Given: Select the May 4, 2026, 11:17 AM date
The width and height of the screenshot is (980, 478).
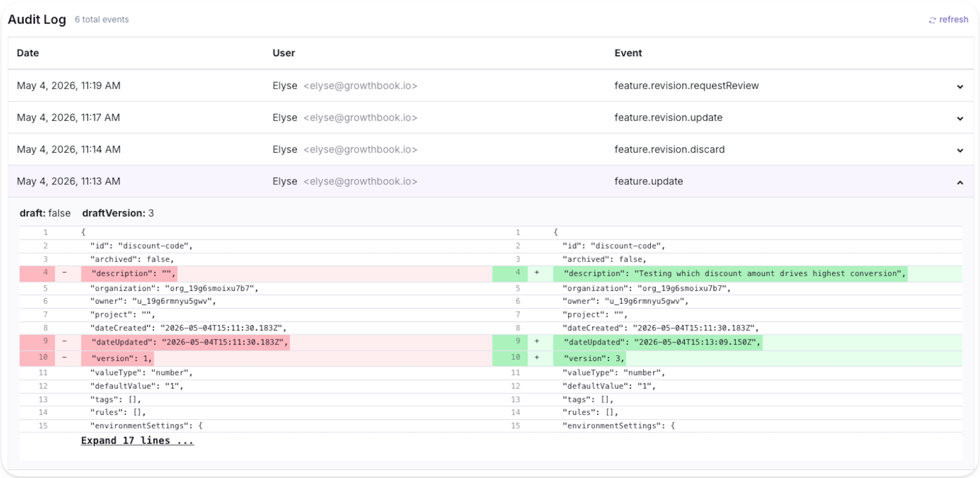Looking at the screenshot, I should tap(68, 118).
